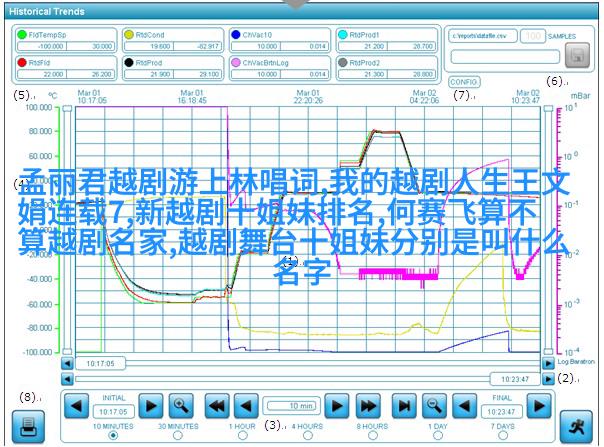Select the 1 DAY radio button
Image resolution: width=604 pixels, height=447 pixels.
click(x=438, y=435)
